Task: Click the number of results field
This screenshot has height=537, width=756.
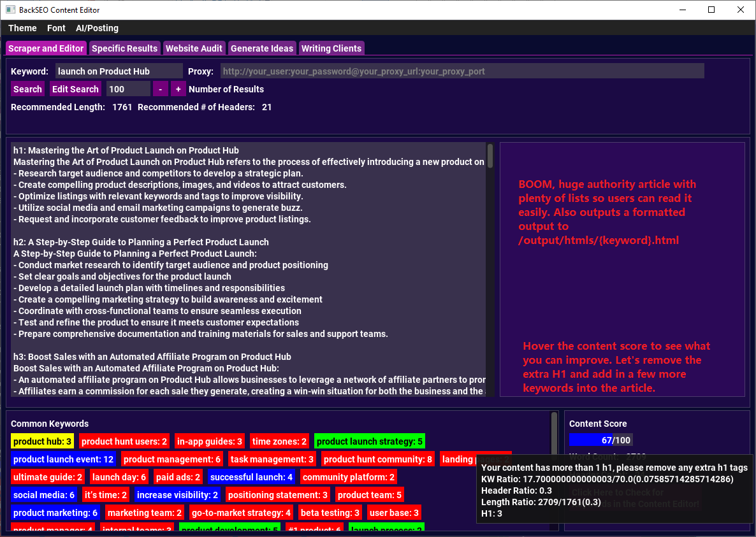Action: pos(128,89)
